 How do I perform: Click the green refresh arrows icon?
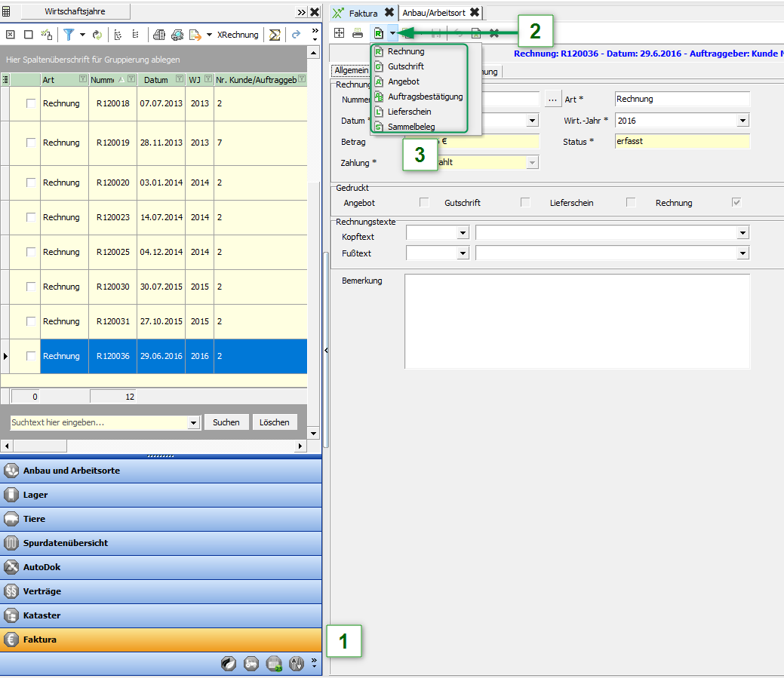pyautogui.click(x=97, y=35)
